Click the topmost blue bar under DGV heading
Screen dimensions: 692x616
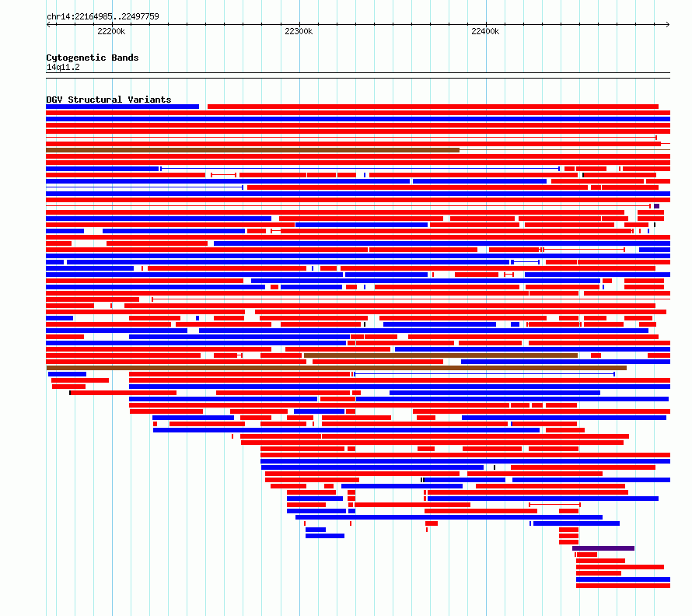(x=123, y=107)
